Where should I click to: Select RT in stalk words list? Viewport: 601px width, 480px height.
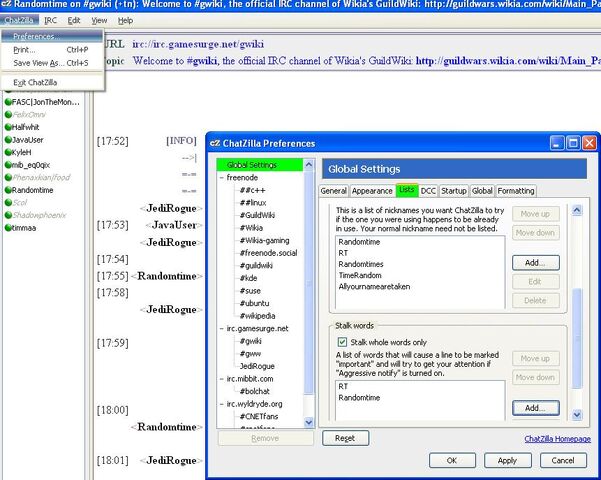click(343, 386)
